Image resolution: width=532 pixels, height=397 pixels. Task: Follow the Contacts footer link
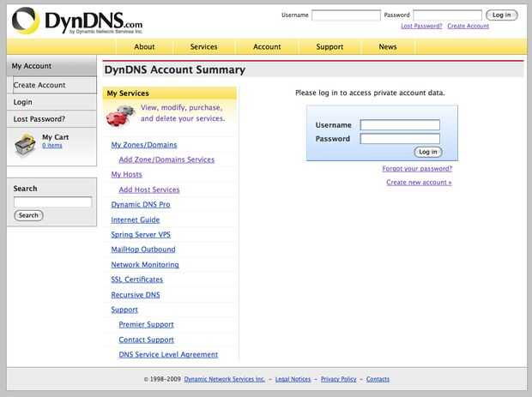point(378,379)
